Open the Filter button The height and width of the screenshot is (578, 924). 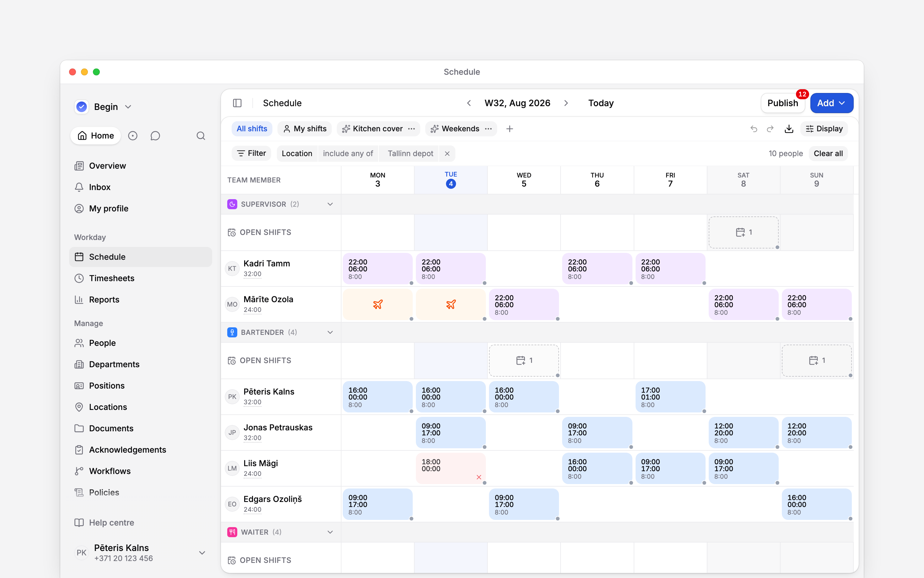point(251,154)
